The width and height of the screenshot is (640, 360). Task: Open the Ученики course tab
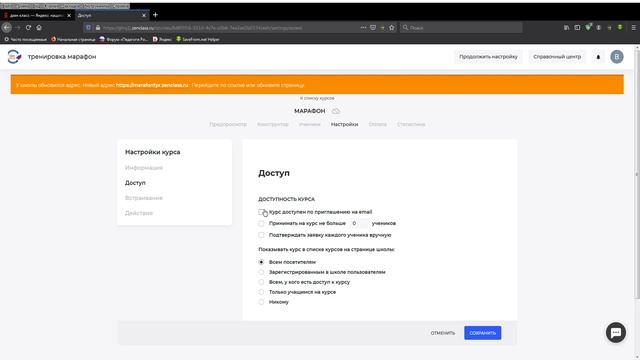click(x=309, y=124)
